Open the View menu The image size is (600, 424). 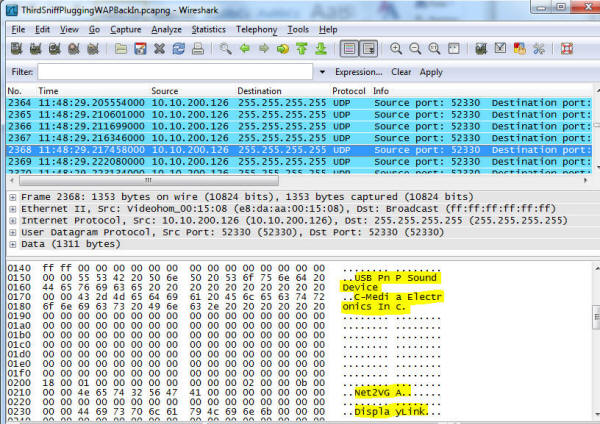[69, 29]
